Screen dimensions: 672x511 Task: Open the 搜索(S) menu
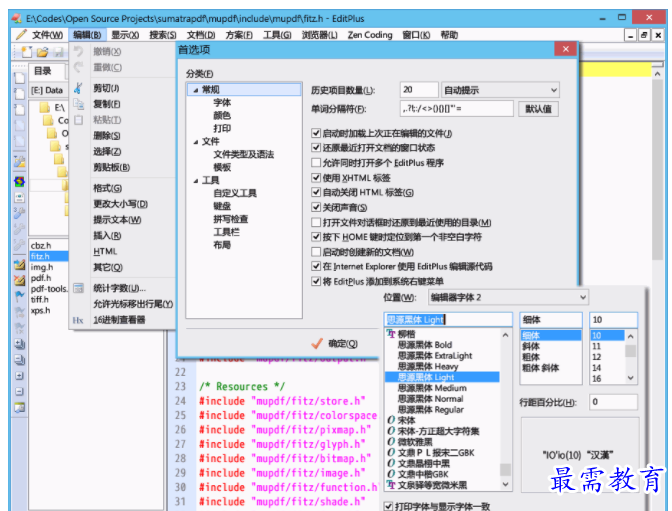pos(162,35)
